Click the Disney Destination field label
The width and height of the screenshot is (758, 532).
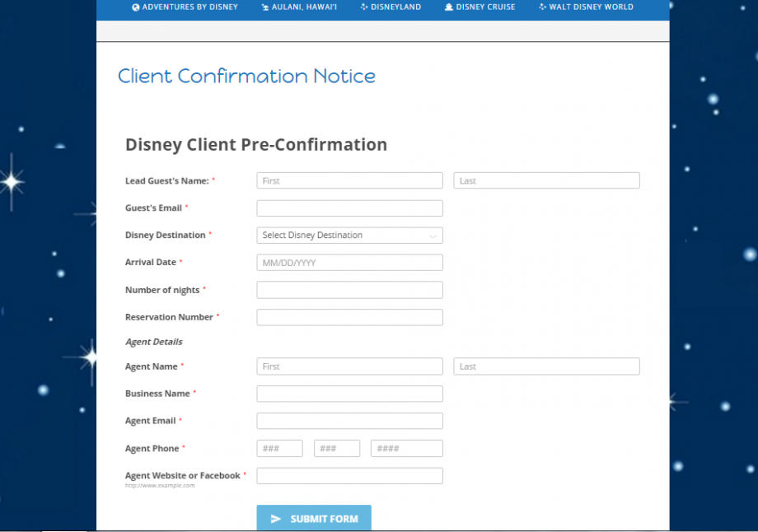click(x=166, y=235)
